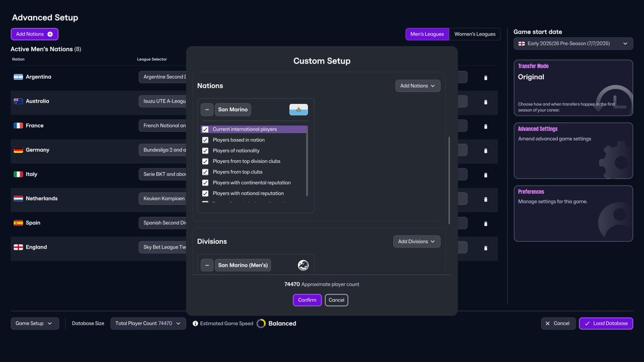This screenshot has height=362, width=644.
Task: Click the globe icon beside San Marino (Men's)
Action: (303, 265)
